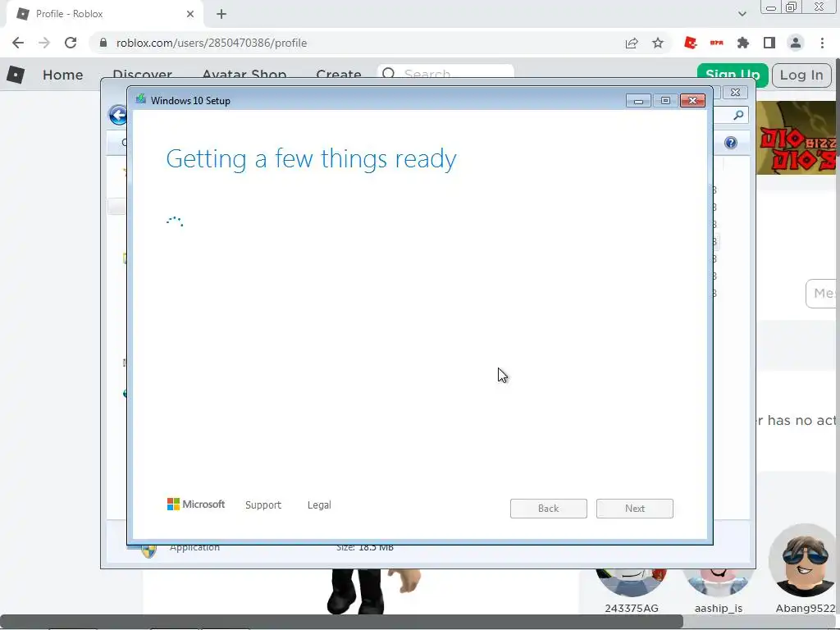Image resolution: width=840 pixels, height=630 pixels.
Task: Open Create in the Roblox navbar
Action: point(339,75)
